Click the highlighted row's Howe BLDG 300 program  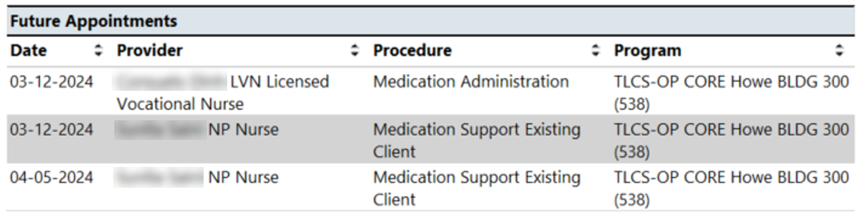click(x=731, y=140)
